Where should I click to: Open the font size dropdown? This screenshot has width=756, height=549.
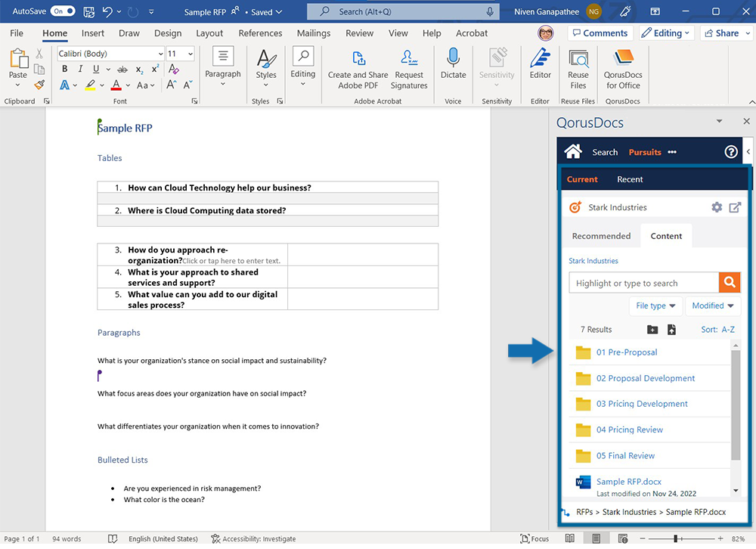[191, 54]
